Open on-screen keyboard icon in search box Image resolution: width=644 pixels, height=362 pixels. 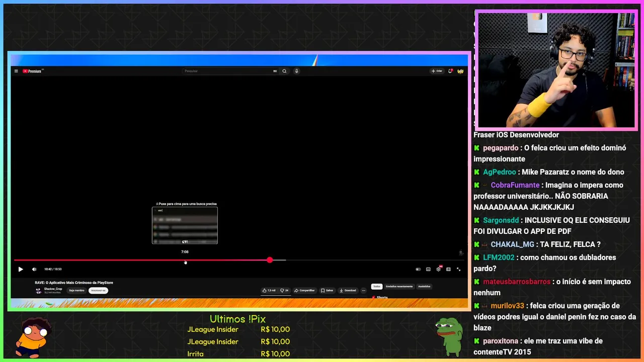coord(275,71)
